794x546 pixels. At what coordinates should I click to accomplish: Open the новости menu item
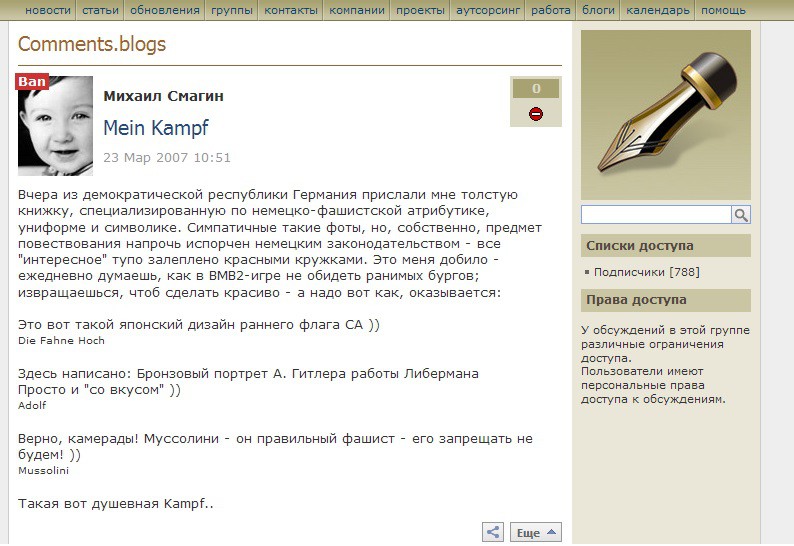tap(47, 11)
